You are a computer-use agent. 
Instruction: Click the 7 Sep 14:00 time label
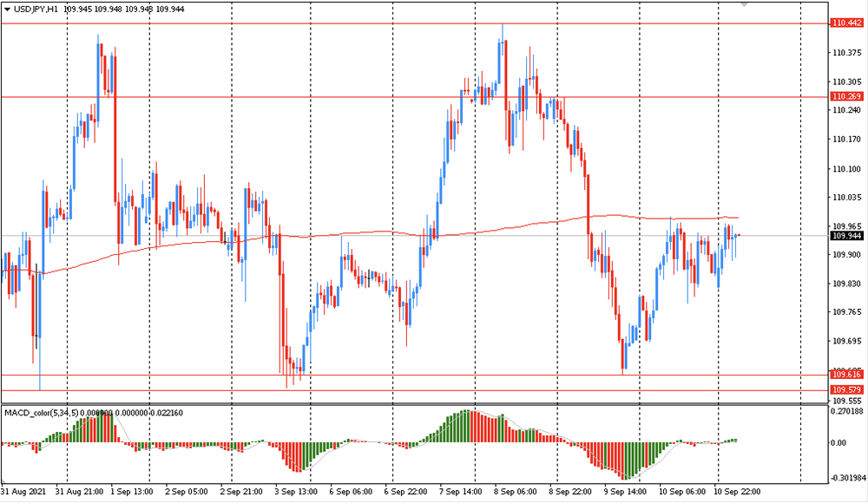461,492
